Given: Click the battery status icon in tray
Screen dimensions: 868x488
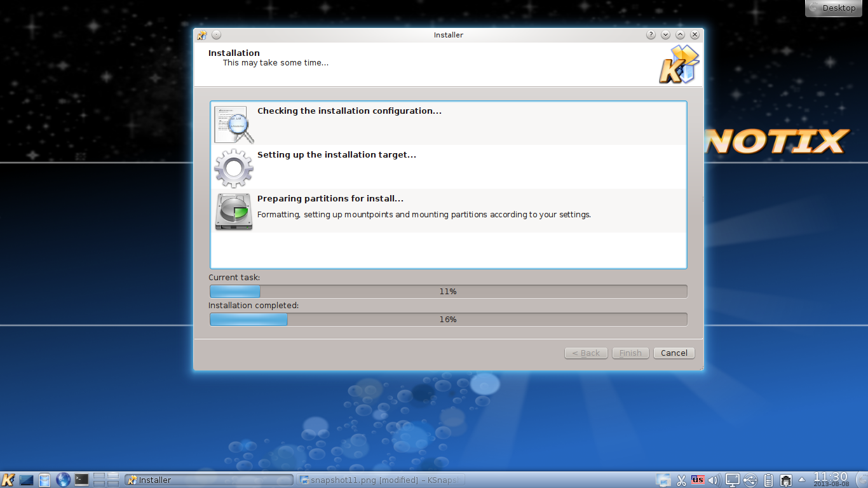Looking at the screenshot, I should pos(769,480).
